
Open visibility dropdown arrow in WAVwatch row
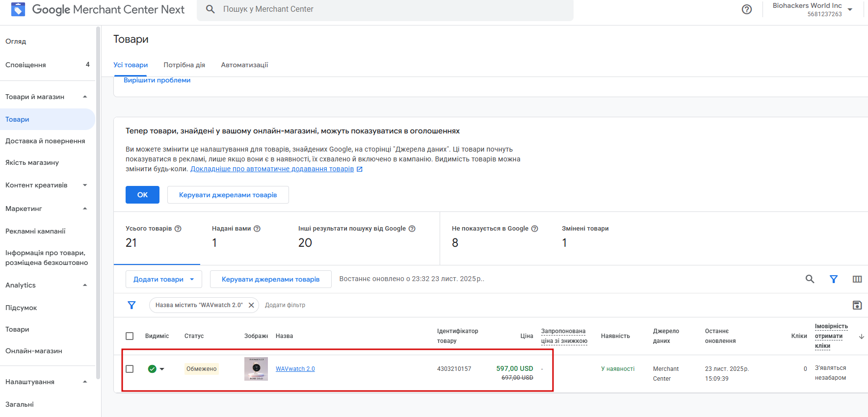[162, 369]
